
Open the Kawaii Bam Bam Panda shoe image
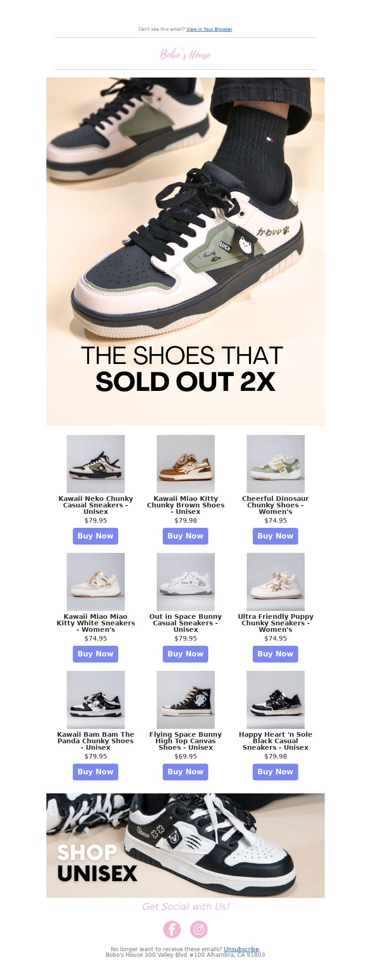coord(96,700)
